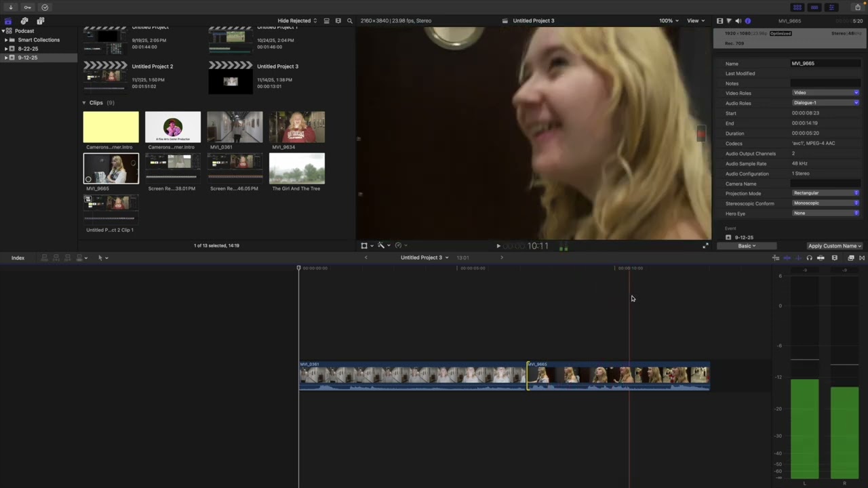Select the 8-22-25 event
This screenshot has width=868, height=488.
click(28, 49)
